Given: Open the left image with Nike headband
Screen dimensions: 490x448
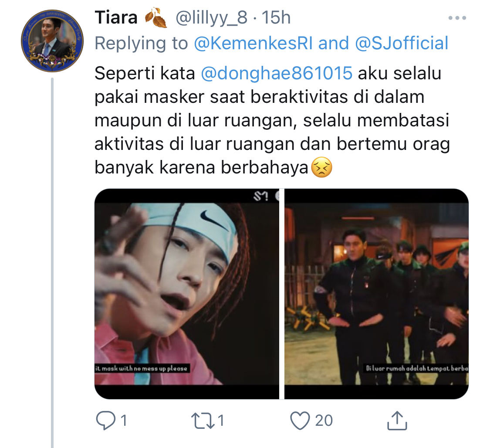Looking at the screenshot, I should [x=187, y=294].
